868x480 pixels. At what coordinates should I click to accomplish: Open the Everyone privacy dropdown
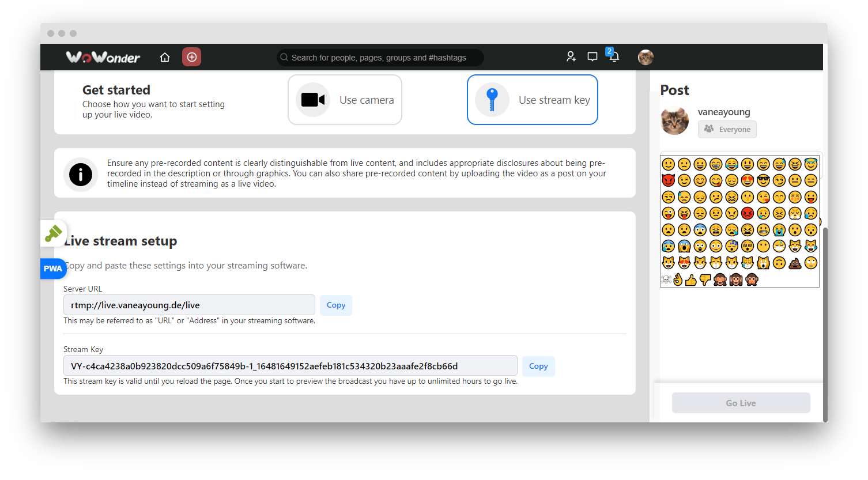[727, 129]
